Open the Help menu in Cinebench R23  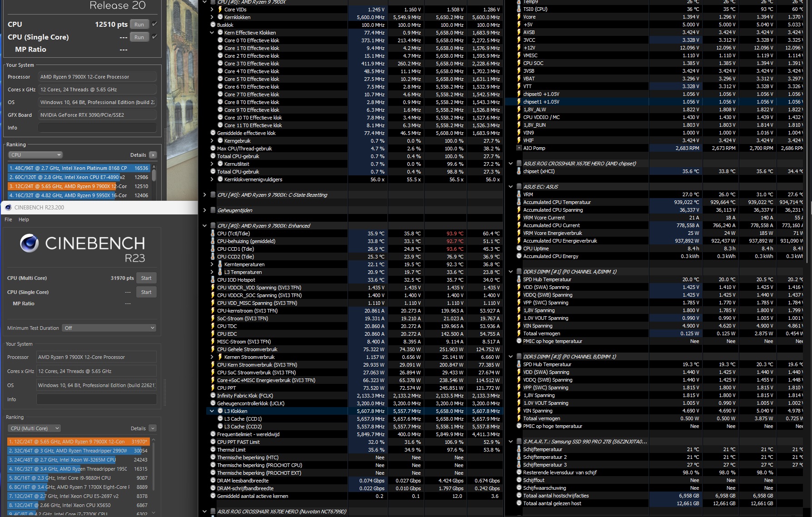pos(24,219)
